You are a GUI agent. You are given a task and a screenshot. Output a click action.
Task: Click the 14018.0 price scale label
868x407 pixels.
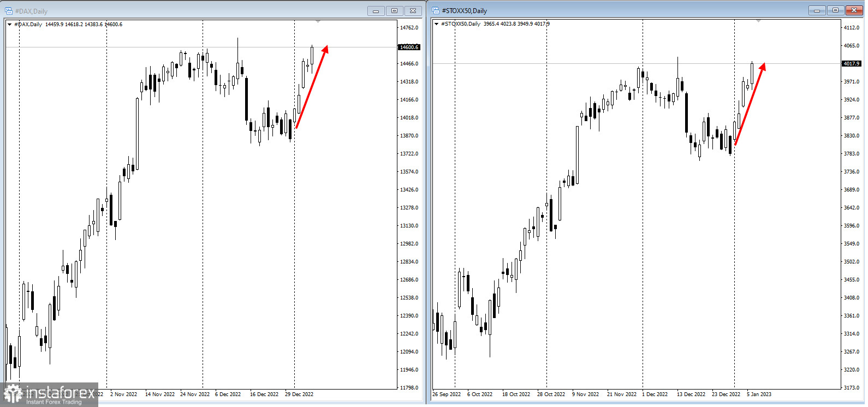coord(409,118)
